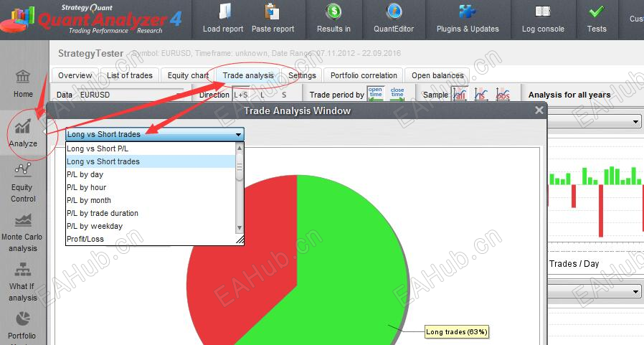Screen dimensions: 644x345
Task: Switch to the Trade analysis tab
Action: pos(248,75)
